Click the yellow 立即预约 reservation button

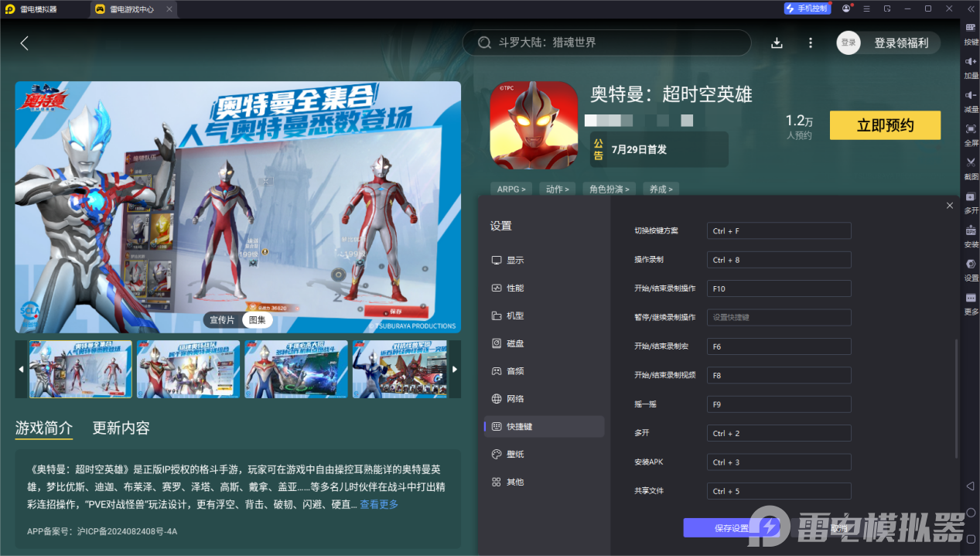884,125
